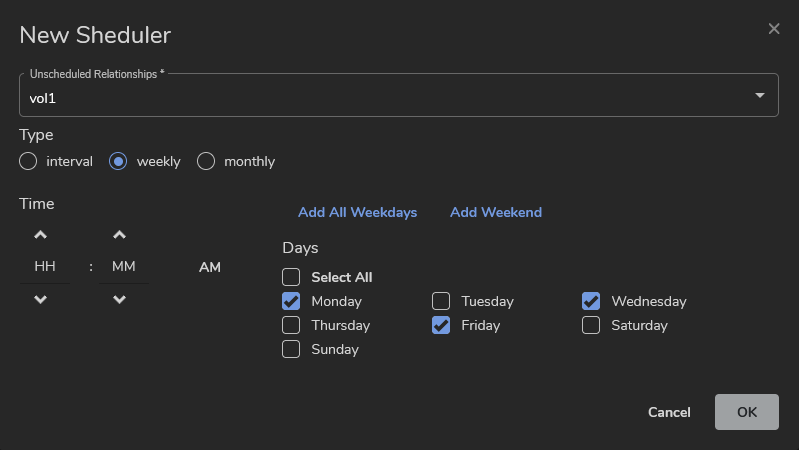Open the Unscheduled Relationships dropdown arrow
Viewport: 799px width, 450px height.
coord(759,96)
